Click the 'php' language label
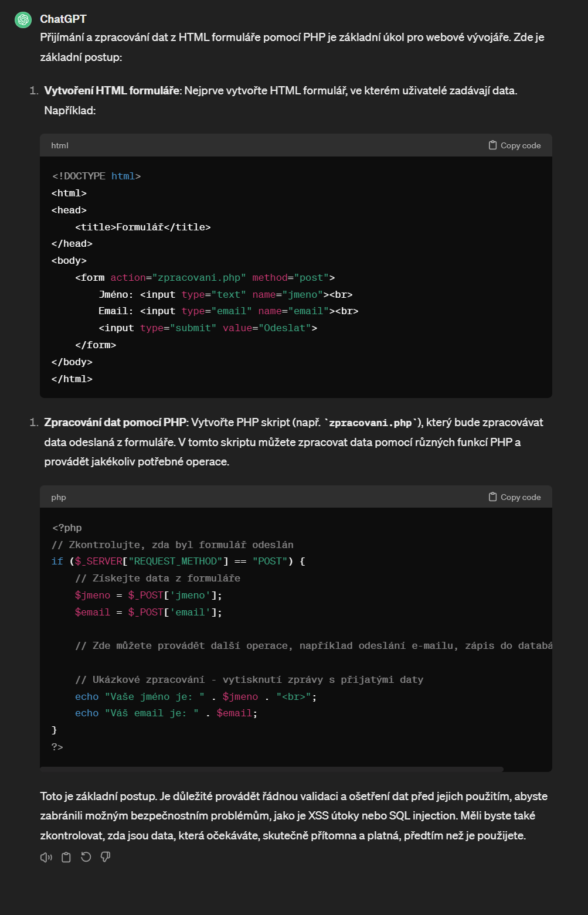Viewport: 588px width, 915px height. click(x=59, y=497)
